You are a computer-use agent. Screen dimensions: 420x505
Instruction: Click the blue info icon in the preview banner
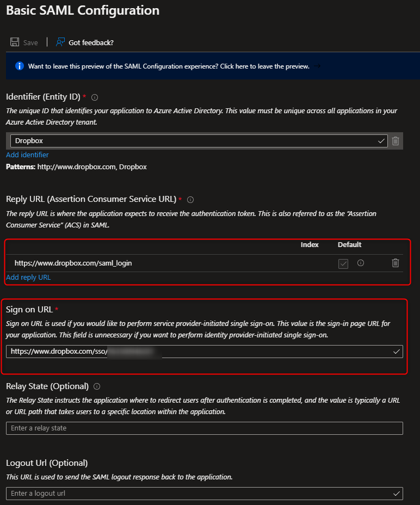coord(20,66)
